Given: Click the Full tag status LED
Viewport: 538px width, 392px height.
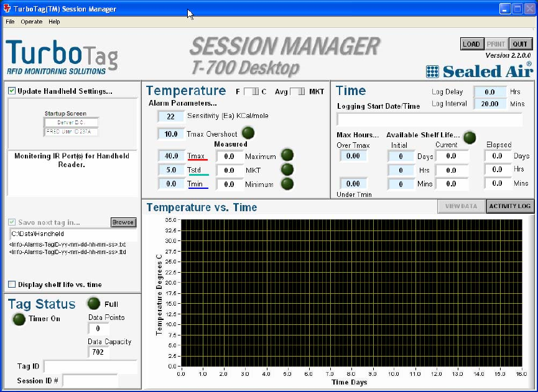Looking at the screenshot, I should click(93, 303).
